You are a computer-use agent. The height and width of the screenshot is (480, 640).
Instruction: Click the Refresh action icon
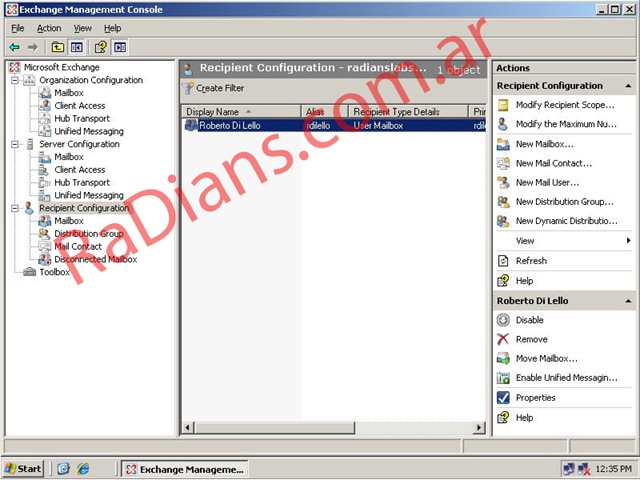click(503, 261)
